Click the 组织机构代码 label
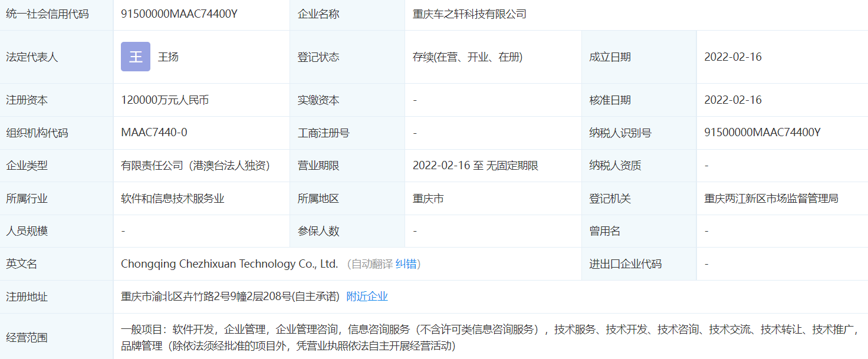The height and width of the screenshot is (359, 868). tap(37, 133)
